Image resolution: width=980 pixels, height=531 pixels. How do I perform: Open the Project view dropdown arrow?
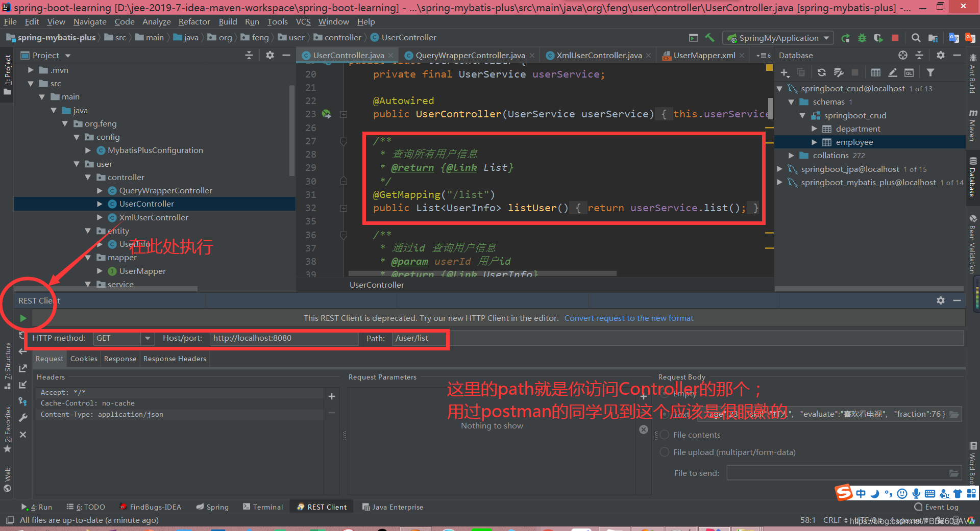click(x=68, y=56)
